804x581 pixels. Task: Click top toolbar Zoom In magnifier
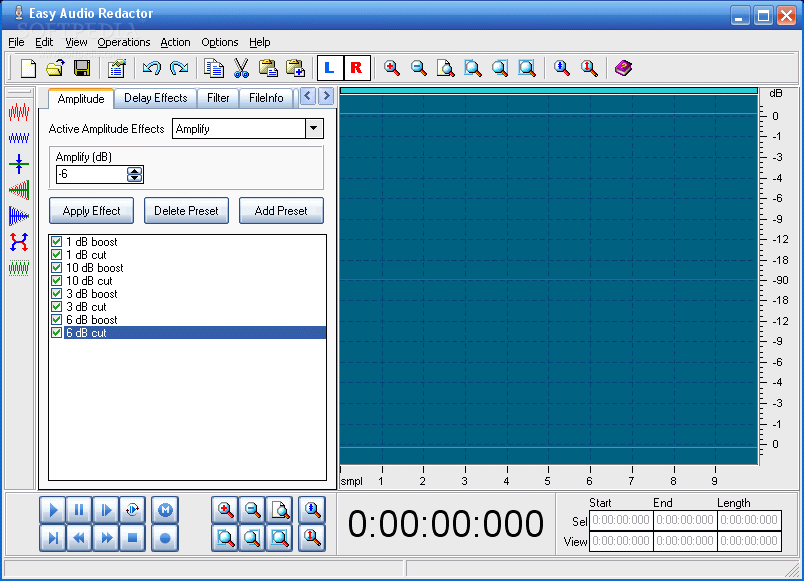[x=392, y=68]
